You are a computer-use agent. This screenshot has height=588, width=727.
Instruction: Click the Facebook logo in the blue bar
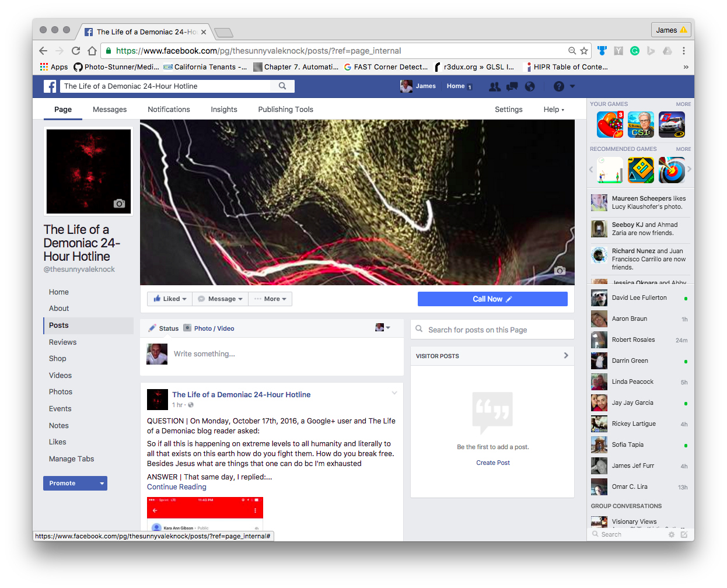[x=50, y=86]
